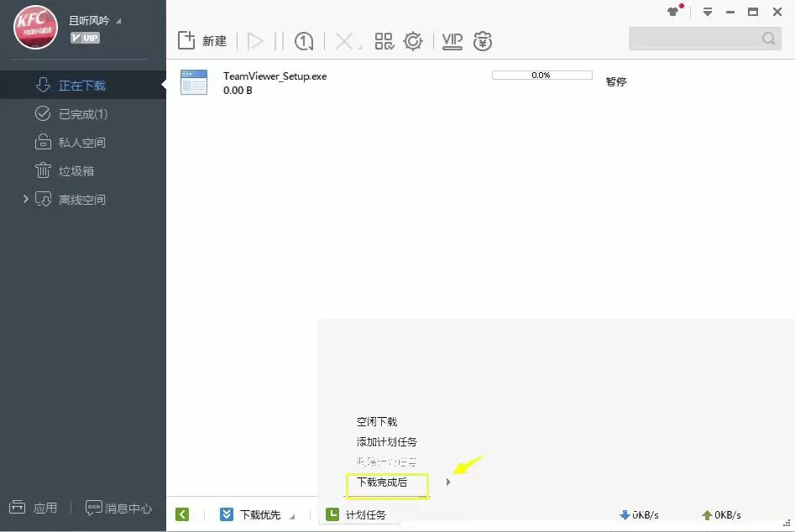Image resolution: width=795 pixels, height=532 pixels.
Task: Select 已完成(1) in sidebar
Action: click(82, 113)
